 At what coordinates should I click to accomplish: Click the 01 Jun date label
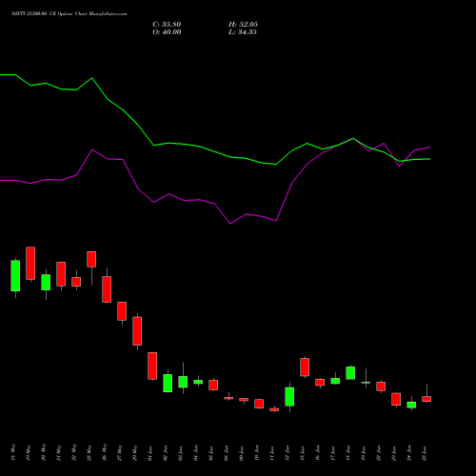click(150, 453)
